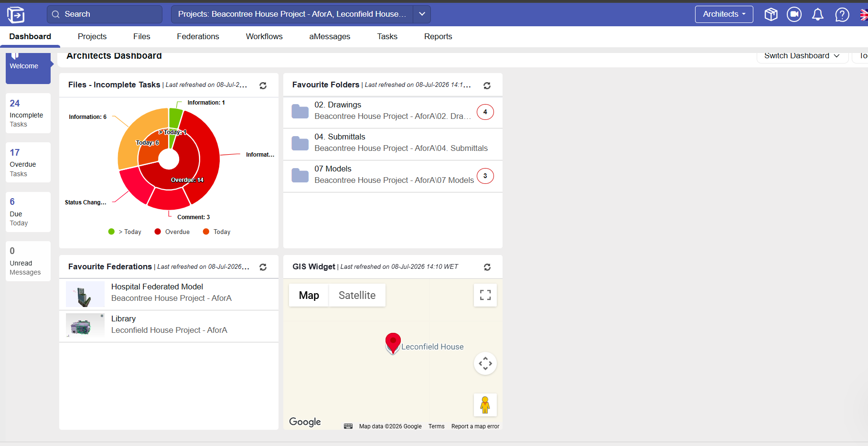The width and height of the screenshot is (868, 446).
Task: Click the Google logo on map
Action: 305,422
